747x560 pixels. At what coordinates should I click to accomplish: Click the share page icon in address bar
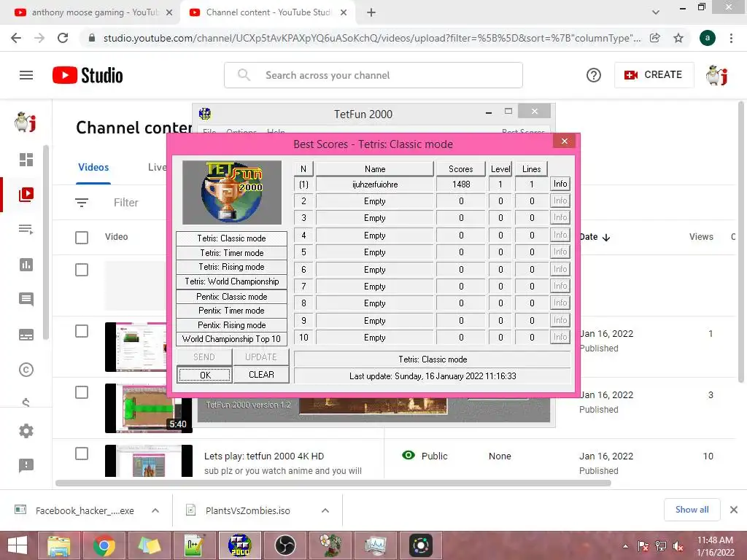click(x=655, y=38)
